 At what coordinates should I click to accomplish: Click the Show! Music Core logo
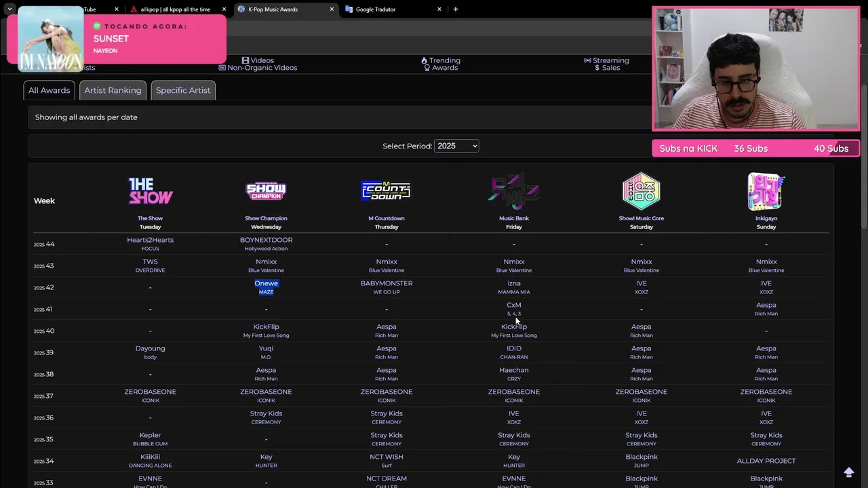(x=641, y=191)
